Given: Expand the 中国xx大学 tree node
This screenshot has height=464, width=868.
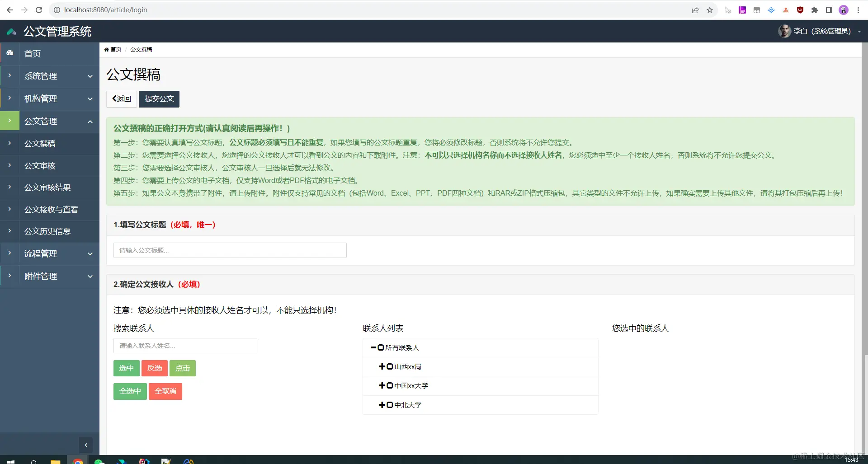Looking at the screenshot, I should [x=382, y=385].
